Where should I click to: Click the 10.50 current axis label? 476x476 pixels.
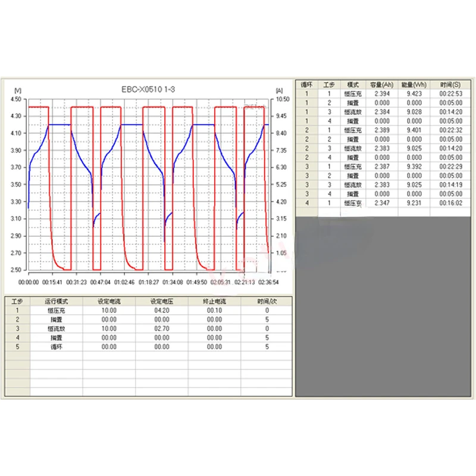tap(283, 99)
